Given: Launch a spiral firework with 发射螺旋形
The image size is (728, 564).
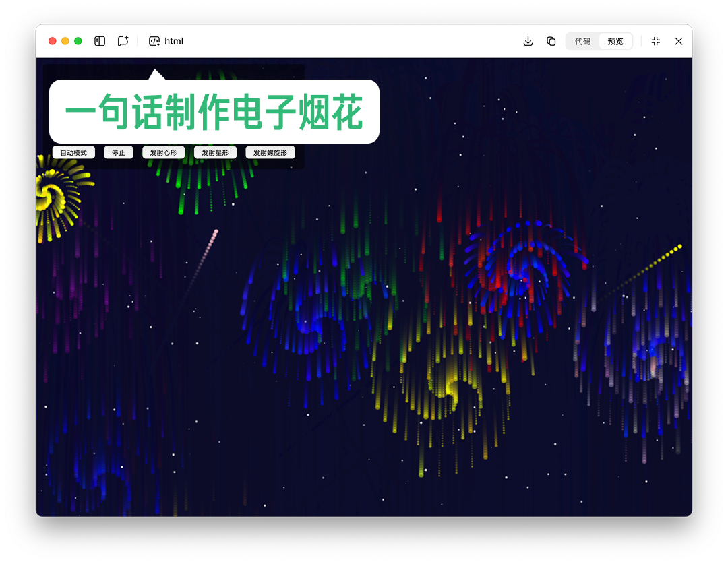Looking at the screenshot, I should [x=270, y=152].
